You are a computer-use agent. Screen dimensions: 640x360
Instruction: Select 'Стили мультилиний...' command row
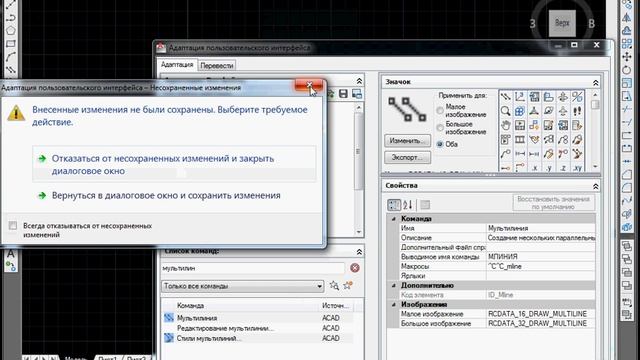258,338
